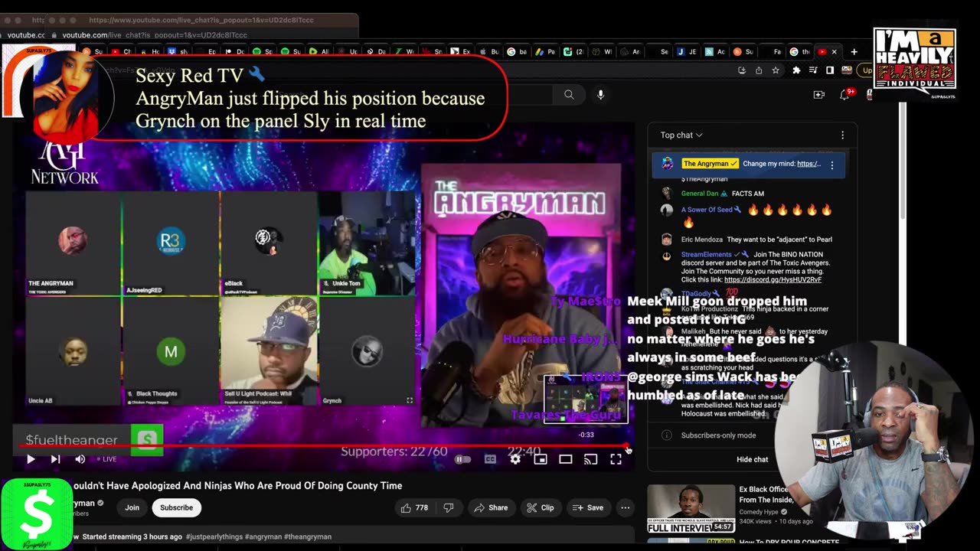The width and height of the screenshot is (980, 551).
Task: Subscribe to the Angryman channel
Action: pos(176,507)
